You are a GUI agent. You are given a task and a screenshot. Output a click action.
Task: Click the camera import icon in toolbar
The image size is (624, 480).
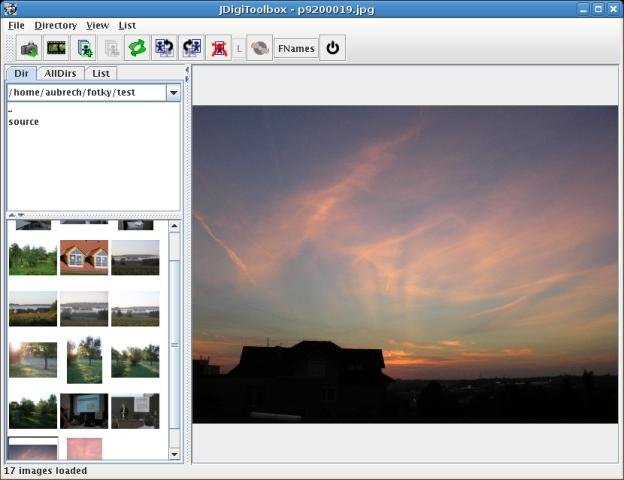click(30, 48)
